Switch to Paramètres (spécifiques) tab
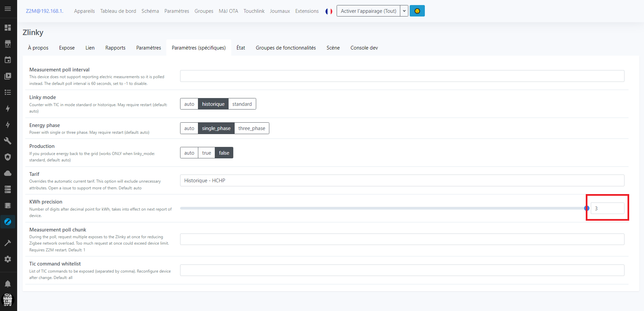 point(199,48)
